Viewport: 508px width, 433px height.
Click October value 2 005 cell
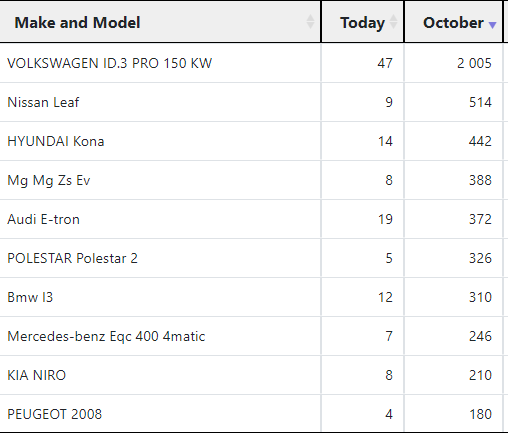pyautogui.click(x=454, y=63)
